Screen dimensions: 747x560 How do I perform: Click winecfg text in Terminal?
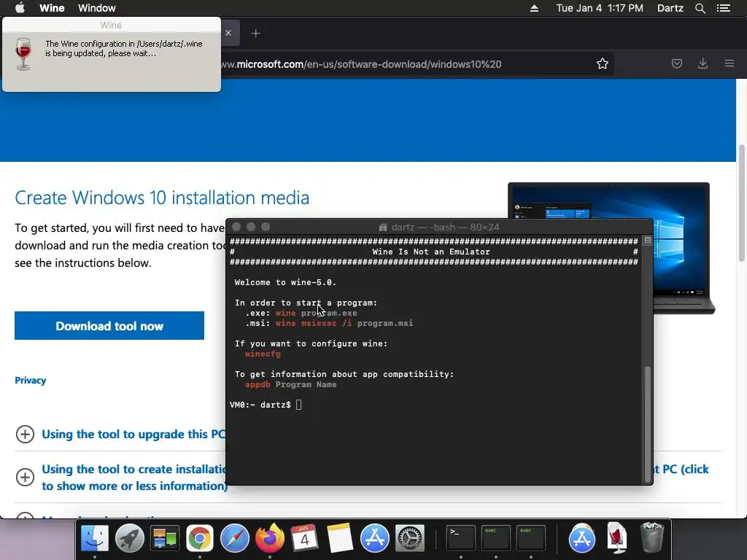[x=263, y=354]
